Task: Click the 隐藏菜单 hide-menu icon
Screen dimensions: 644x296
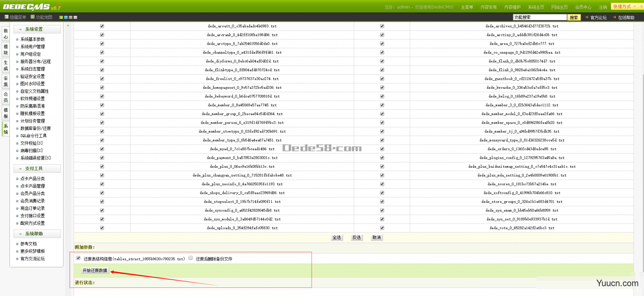Action: [x=7, y=17]
